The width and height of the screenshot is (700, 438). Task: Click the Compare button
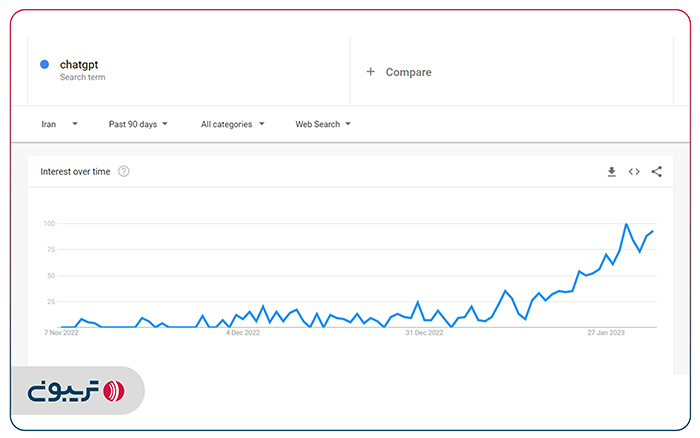pos(408,72)
